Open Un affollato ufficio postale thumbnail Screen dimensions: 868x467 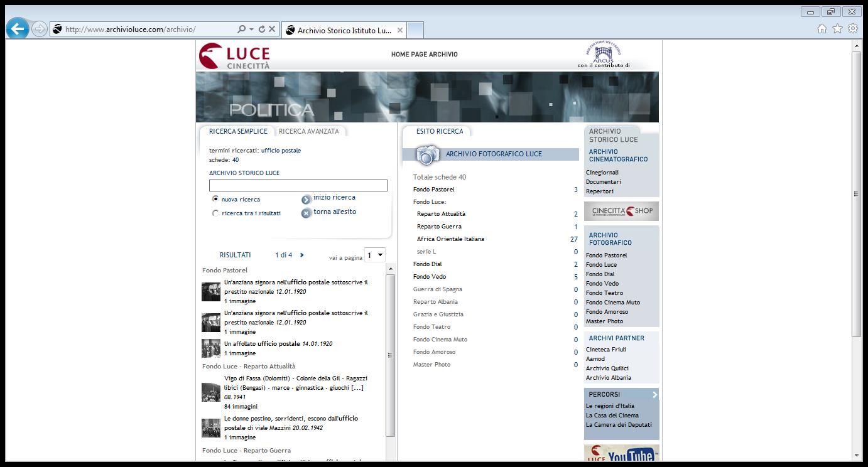(x=211, y=348)
